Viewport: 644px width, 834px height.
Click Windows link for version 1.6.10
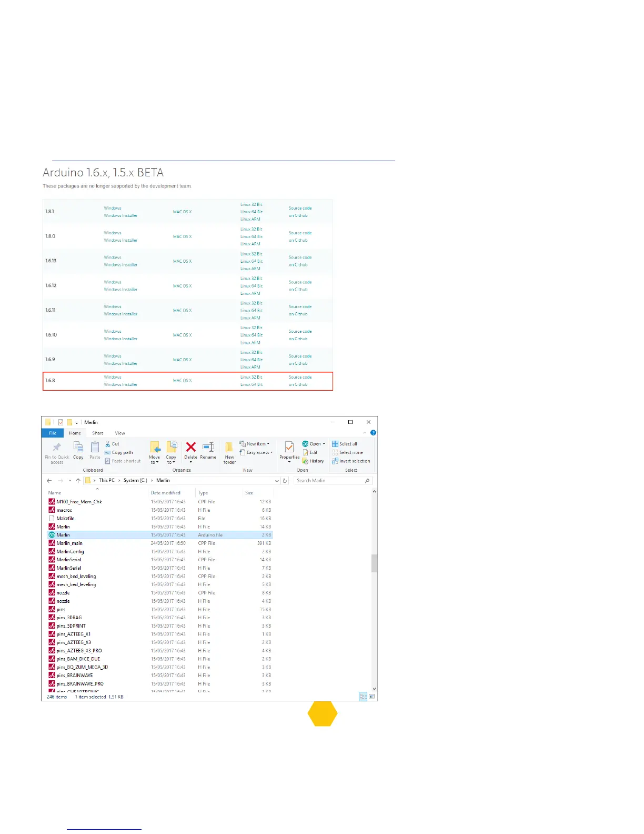pos(113,331)
